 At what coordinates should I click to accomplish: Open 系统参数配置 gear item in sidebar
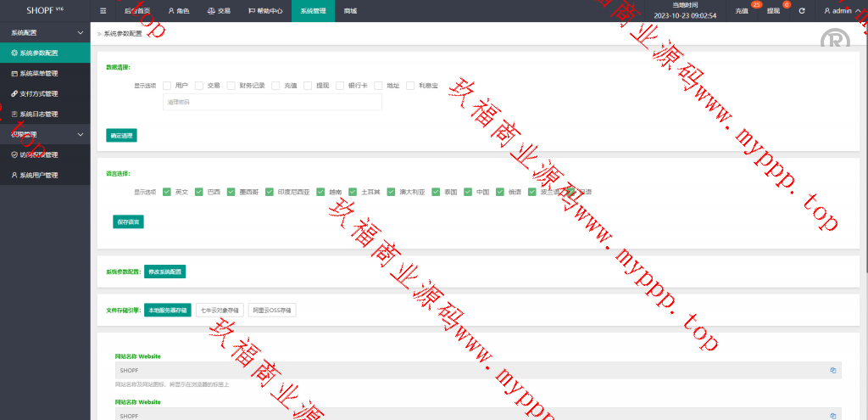click(45, 53)
